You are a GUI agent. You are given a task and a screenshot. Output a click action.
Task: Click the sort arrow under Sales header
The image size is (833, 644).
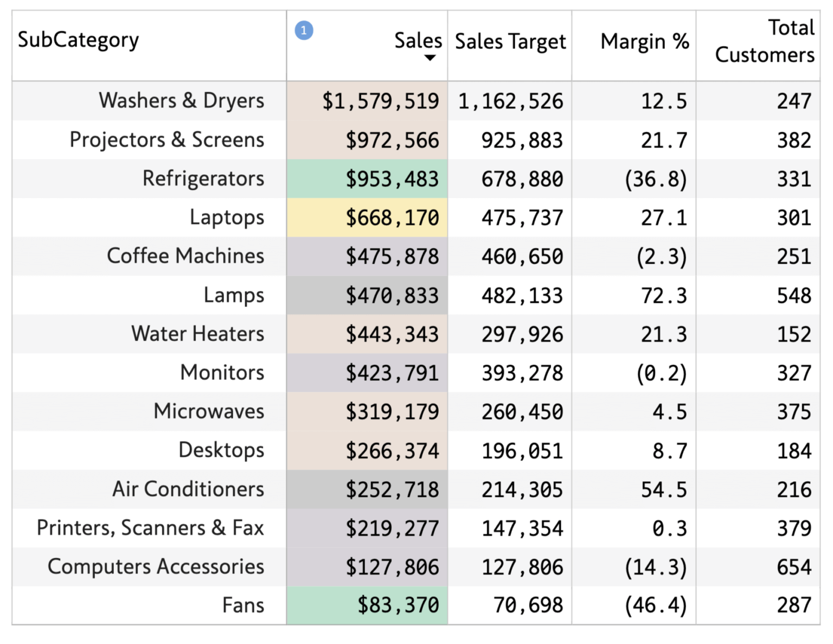[x=431, y=58]
